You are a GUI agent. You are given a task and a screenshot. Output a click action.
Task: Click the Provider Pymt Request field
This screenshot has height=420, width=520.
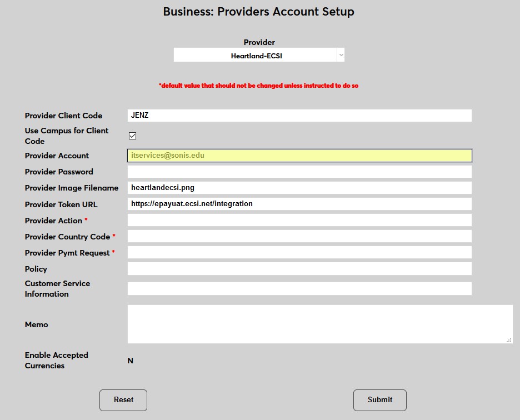[x=299, y=252]
